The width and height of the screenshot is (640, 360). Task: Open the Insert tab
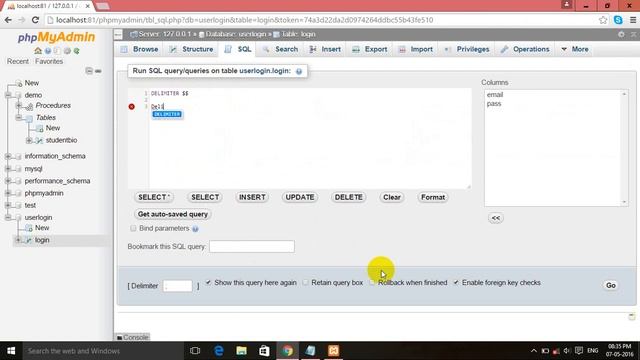[325, 49]
